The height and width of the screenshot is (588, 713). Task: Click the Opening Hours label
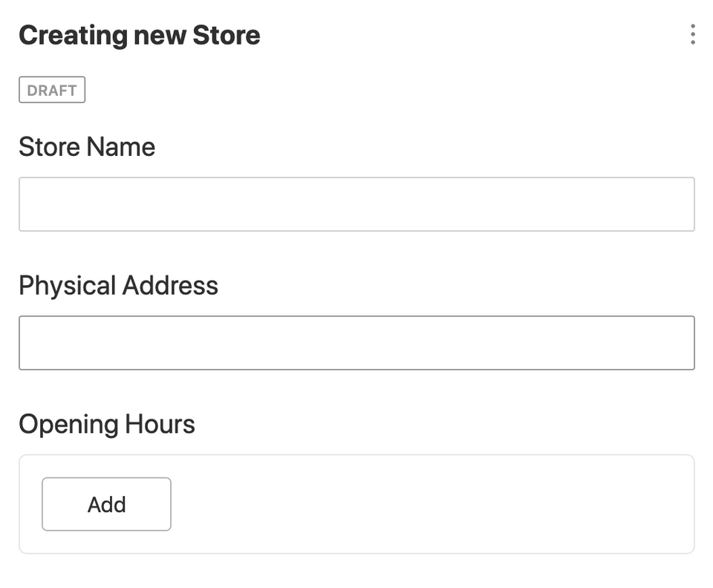106,424
